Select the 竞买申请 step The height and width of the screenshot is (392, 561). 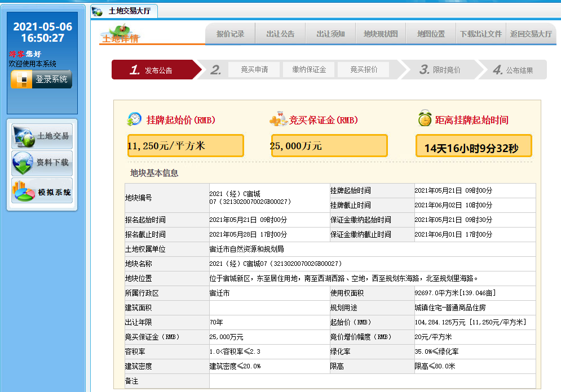pyautogui.click(x=254, y=70)
